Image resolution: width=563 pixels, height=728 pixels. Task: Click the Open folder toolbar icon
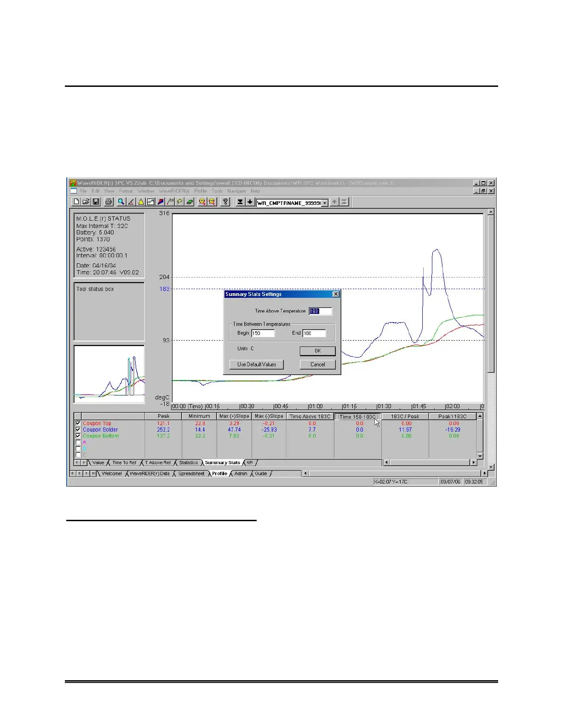(86, 202)
